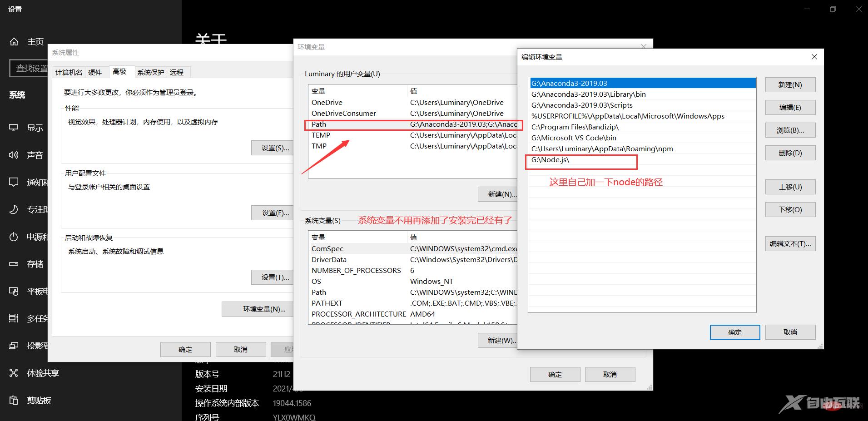
Task: Switch to 计算机名 tab in System Properties
Action: pos(69,72)
